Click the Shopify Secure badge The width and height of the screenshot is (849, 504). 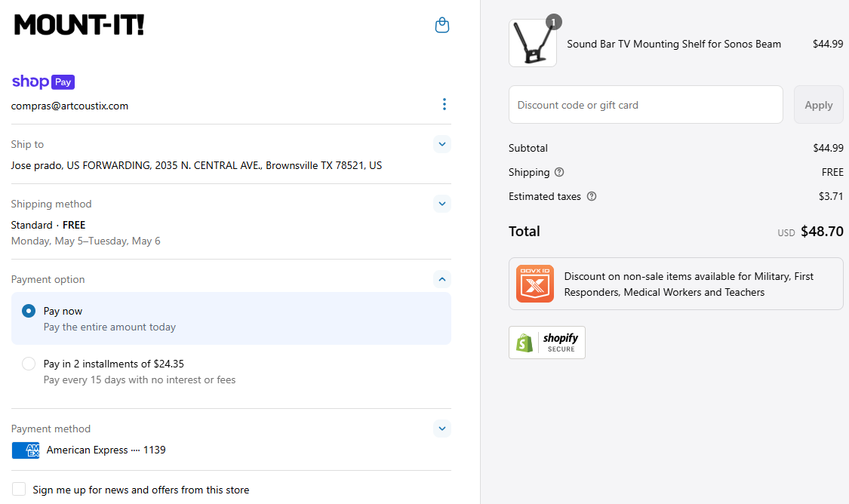pos(547,342)
